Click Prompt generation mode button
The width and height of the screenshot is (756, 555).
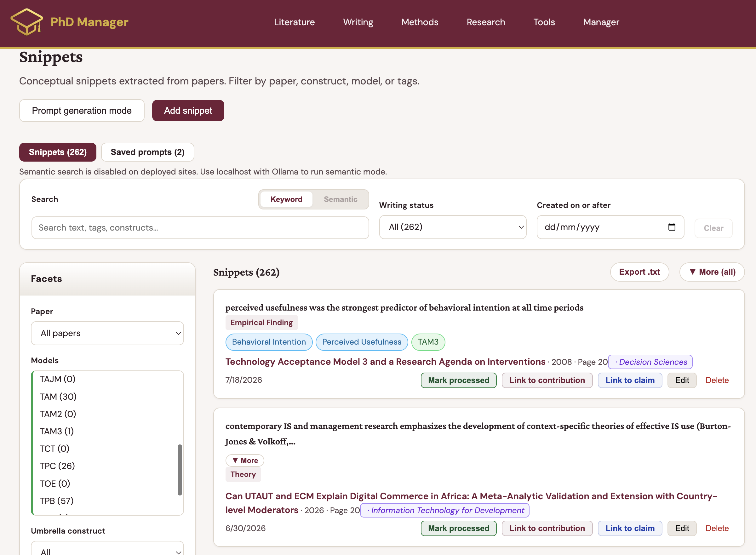(82, 111)
